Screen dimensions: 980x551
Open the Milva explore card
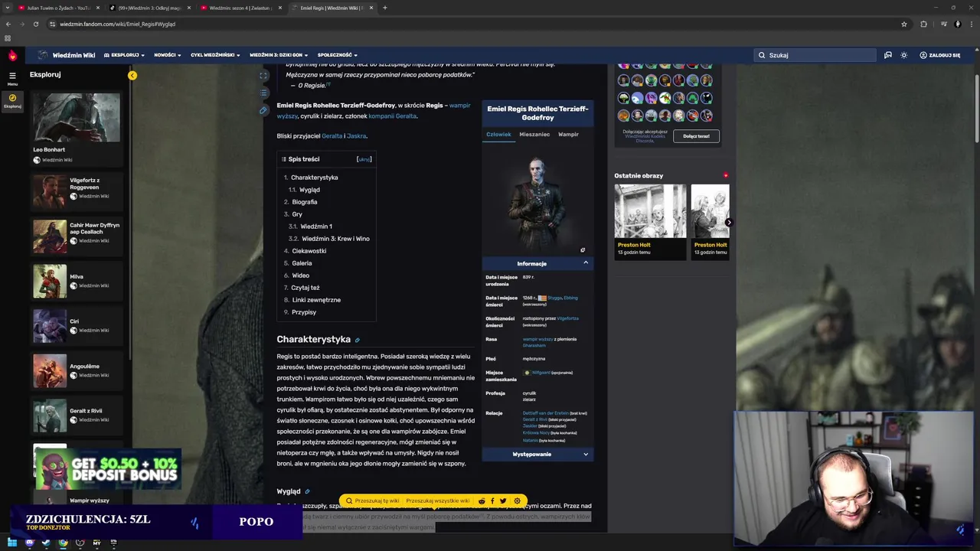[x=76, y=281]
